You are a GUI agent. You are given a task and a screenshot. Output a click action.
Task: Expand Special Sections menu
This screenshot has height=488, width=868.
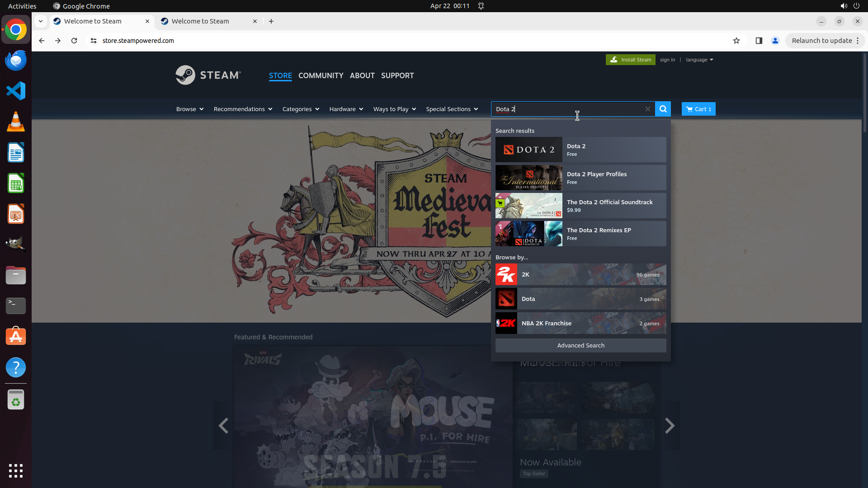point(451,109)
